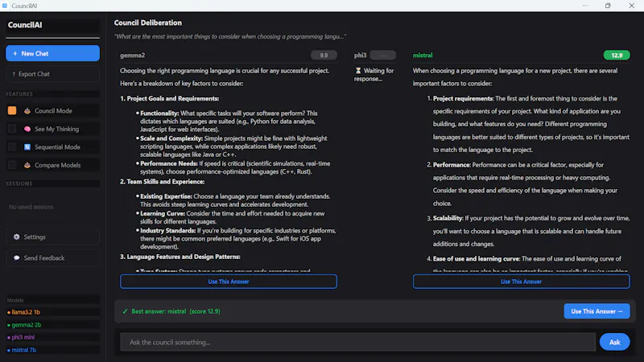Toggle the Council Mode checkbox

click(12, 111)
